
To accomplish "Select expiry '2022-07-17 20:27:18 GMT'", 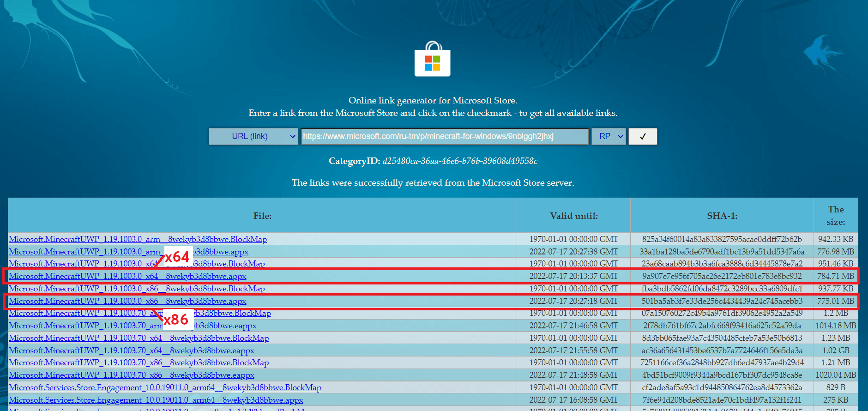I will (x=574, y=301).
